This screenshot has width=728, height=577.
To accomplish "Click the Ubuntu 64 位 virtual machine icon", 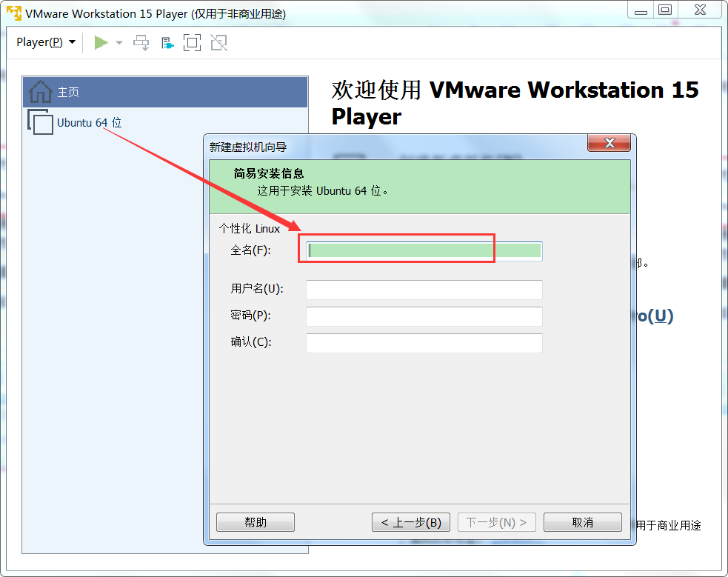I will click(40, 122).
